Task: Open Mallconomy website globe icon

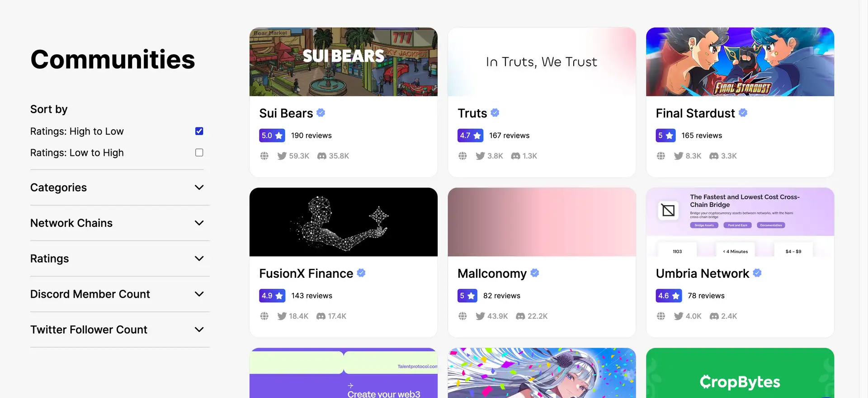Action: coord(462,316)
